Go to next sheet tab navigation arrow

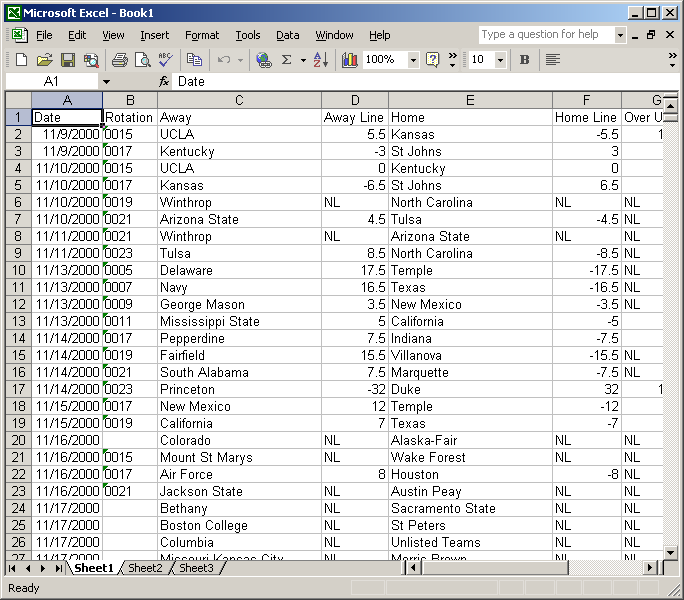(43, 568)
